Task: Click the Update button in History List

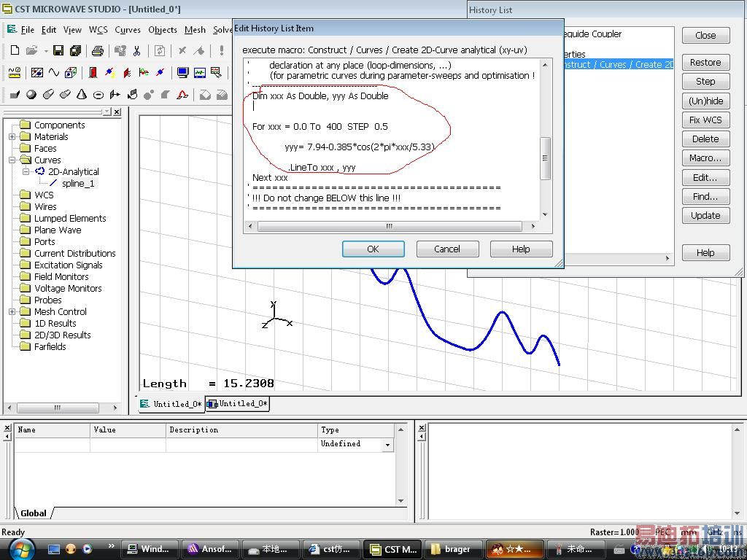Action: (705, 216)
